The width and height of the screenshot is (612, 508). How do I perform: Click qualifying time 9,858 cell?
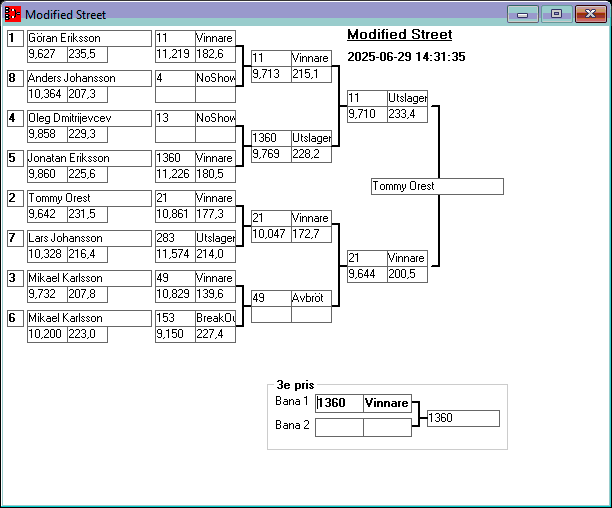[x=47, y=134]
